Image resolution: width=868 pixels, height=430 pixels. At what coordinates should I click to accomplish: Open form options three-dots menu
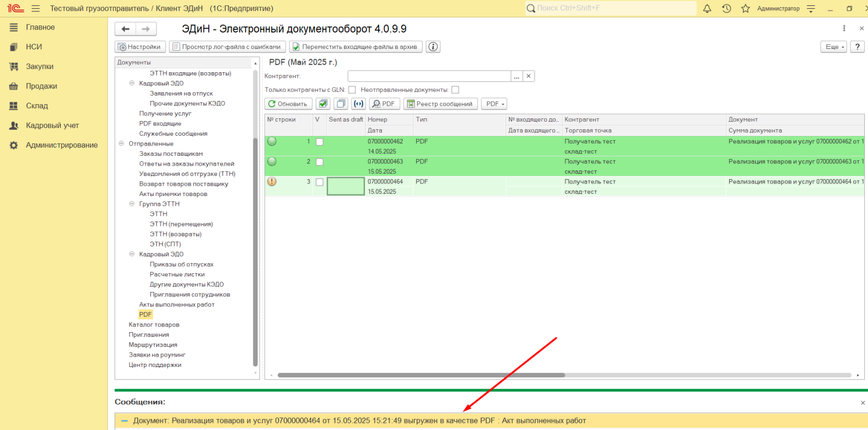tap(844, 28)
